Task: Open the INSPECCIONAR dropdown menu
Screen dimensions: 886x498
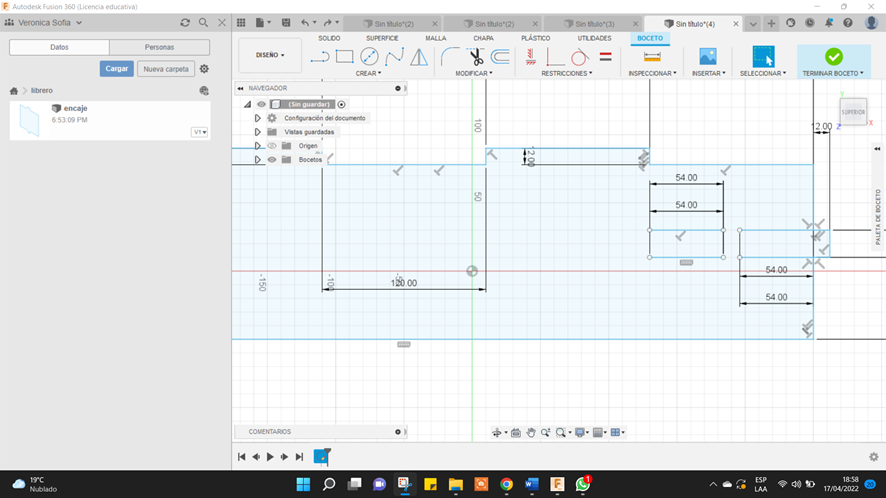Action: pyautogui.click(x=652, y=73)
